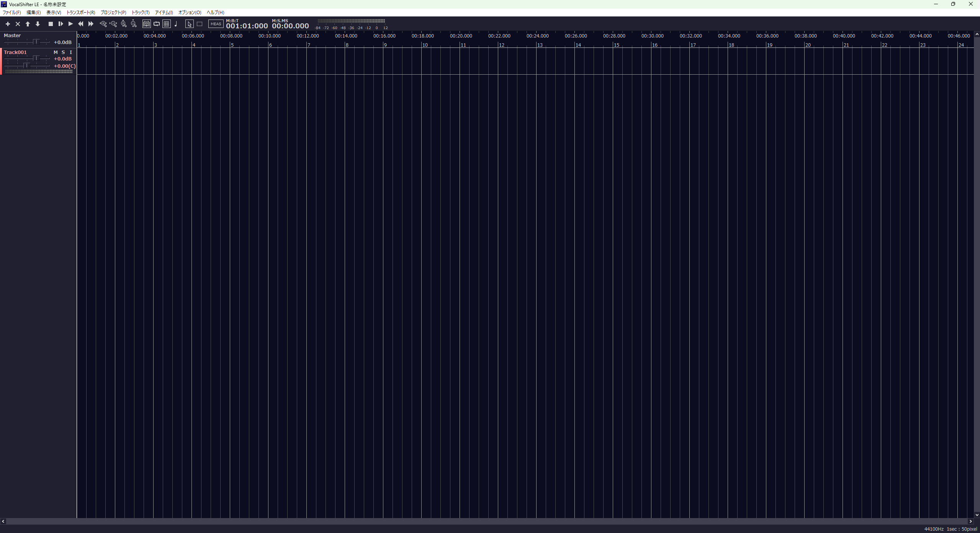Viewport: 980px width, 533px height.
Task: Toggle the grid snap icon
Action: pos(167,24)
